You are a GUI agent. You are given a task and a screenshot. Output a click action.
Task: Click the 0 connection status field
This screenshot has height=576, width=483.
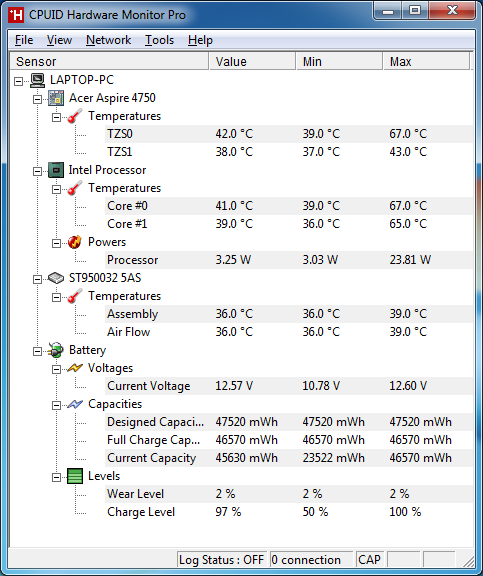click(311, 559)
